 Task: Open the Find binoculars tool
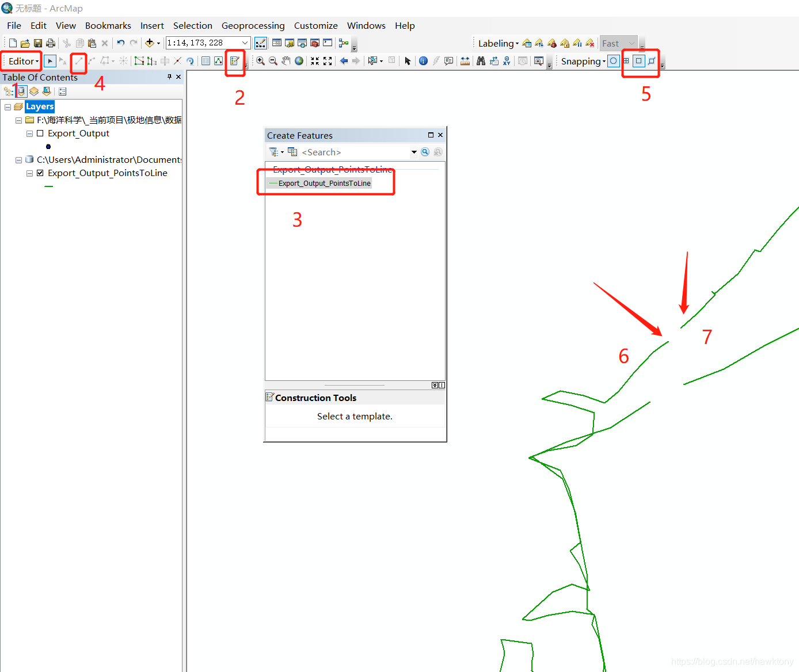[481, 61]
